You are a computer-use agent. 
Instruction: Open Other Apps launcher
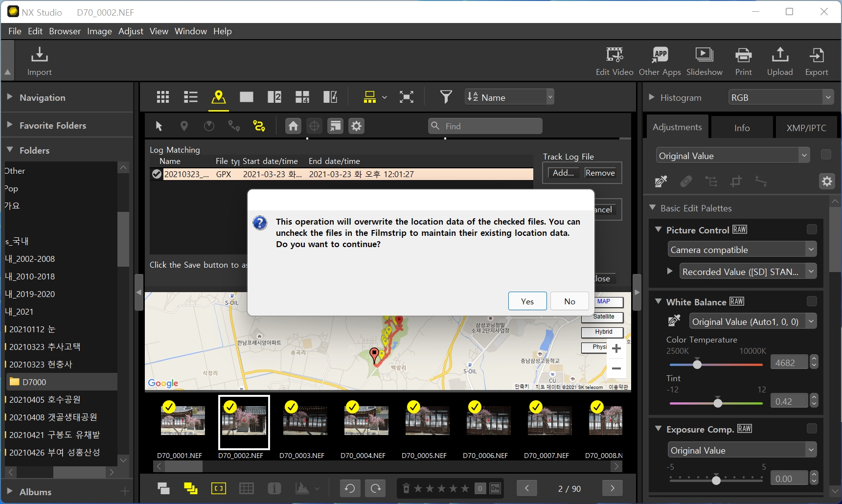click(660, 55)
